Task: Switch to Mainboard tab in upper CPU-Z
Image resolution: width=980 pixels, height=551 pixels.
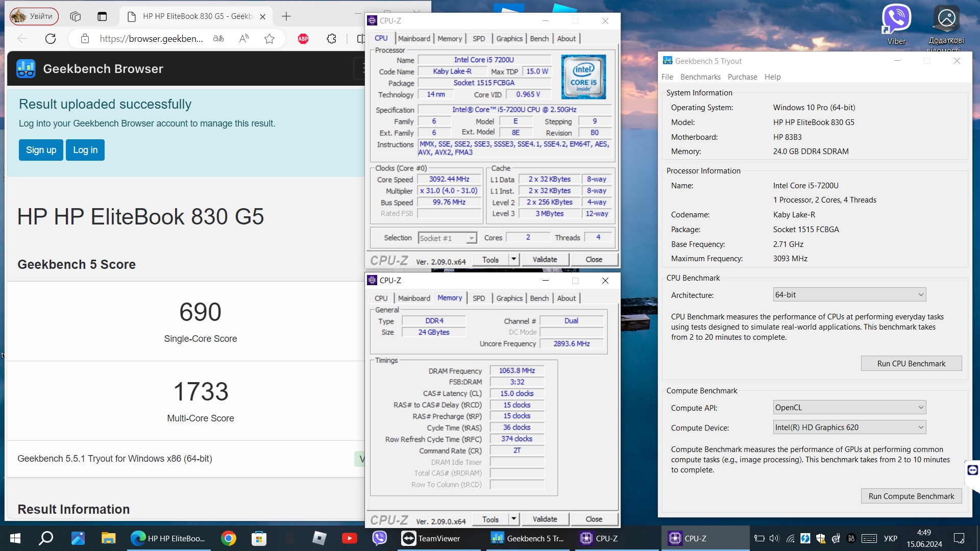Action: tap(414, 39)
